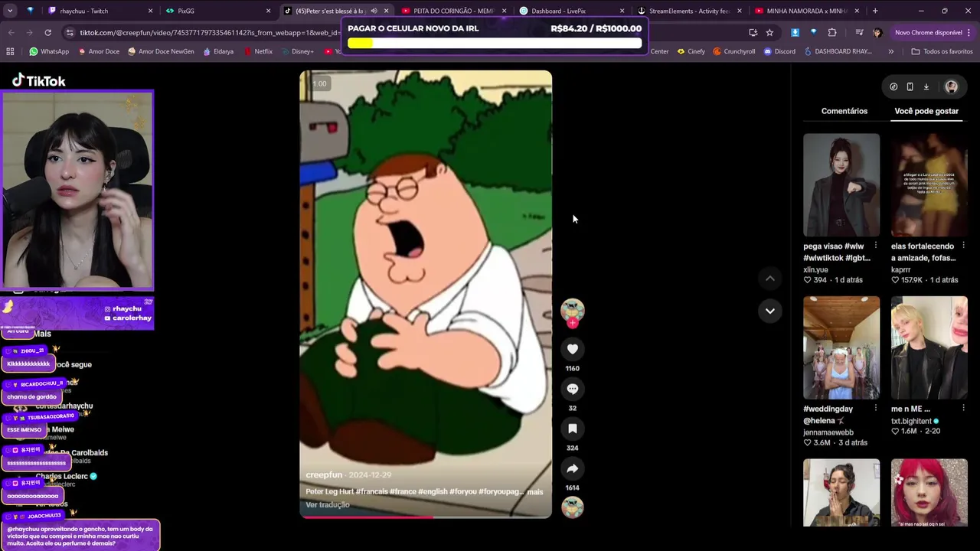Screen dimensions: 980x551
Task: Switch to the Comentários tab
Action: [844, 111]
